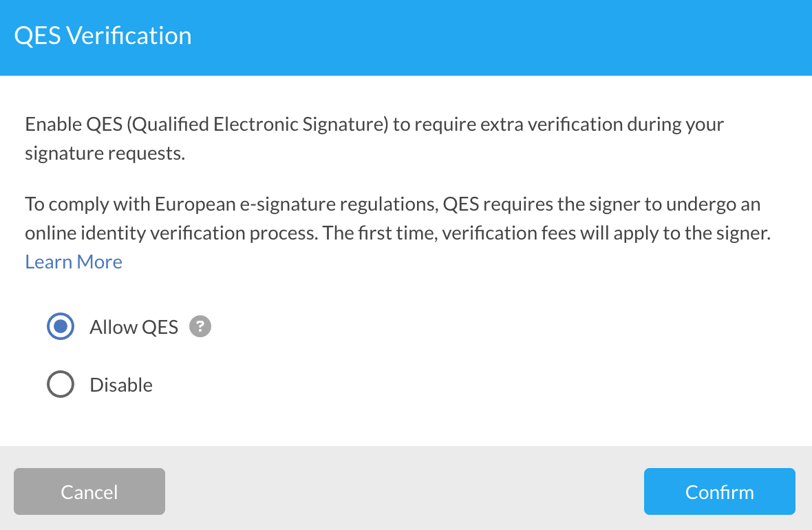
Task: Switch QES verification to Disable
Action: pyautogui.click(x=60, y=384)
